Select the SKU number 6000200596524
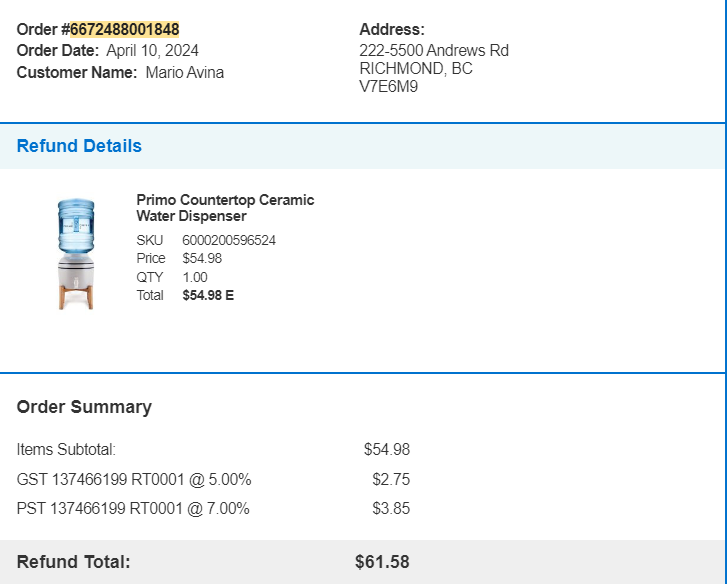Screen dimensions: 727x584 229,241
